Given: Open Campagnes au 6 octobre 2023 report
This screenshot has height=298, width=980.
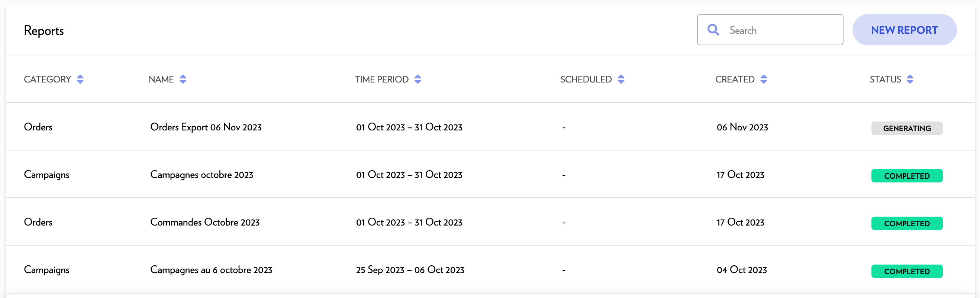Looking at the screenshot, I should coord(211,270).
